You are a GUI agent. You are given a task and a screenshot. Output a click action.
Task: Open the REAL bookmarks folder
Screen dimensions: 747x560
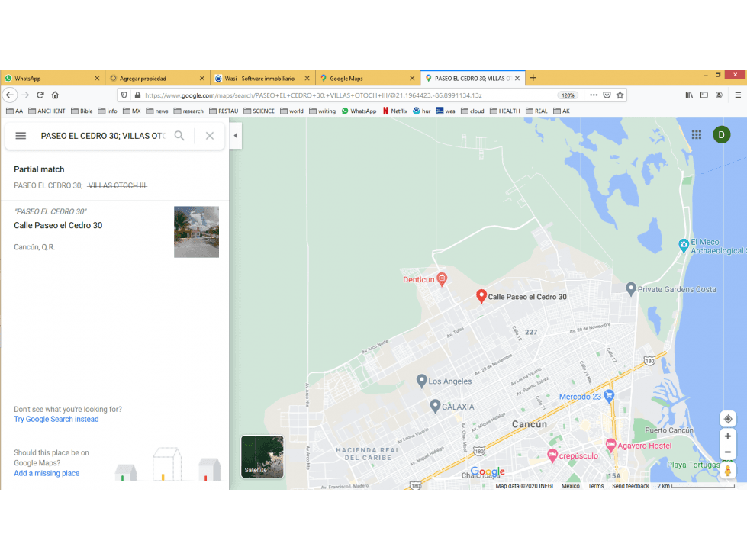(536, 111)
